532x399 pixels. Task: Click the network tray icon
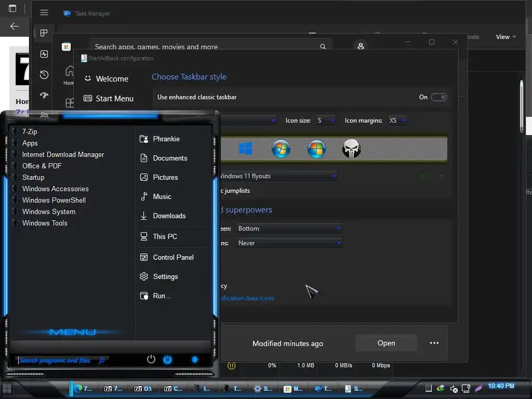coord(466,389)
